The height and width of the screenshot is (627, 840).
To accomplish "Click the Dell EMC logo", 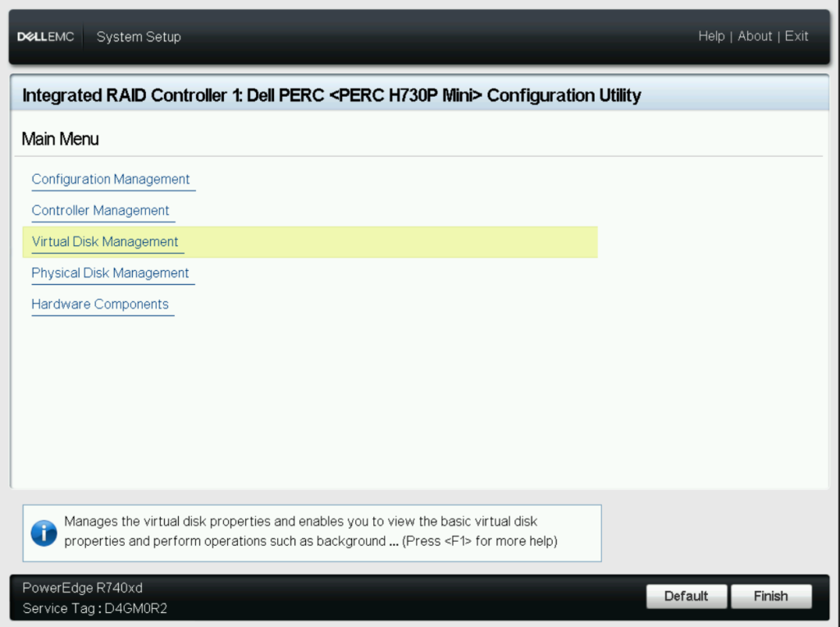I will click(46, 36).
